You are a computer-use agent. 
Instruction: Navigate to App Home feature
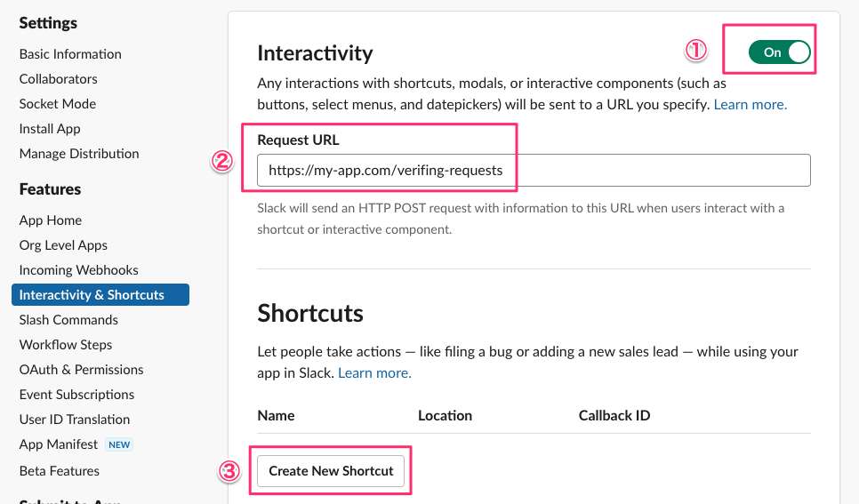pos(51,220)
